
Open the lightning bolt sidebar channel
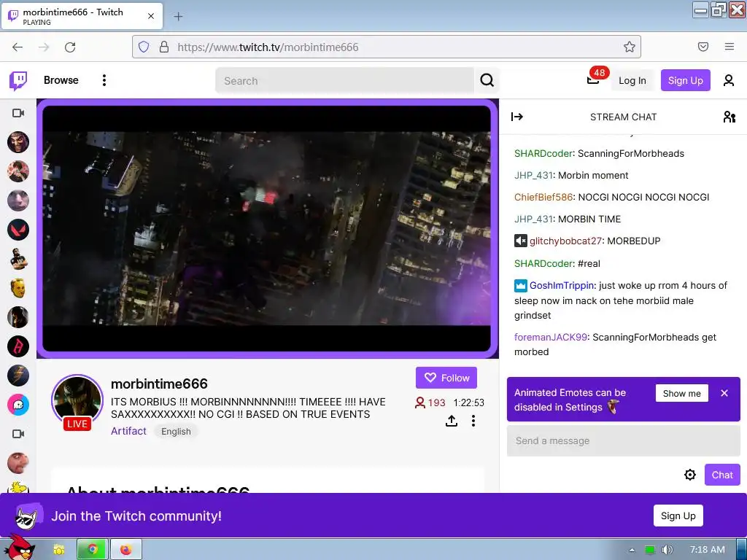[18, 376]
